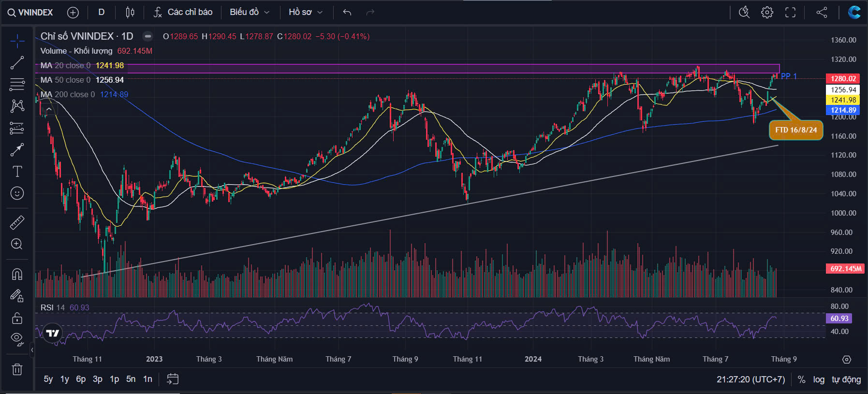Viewport: 868px width, 394px height.
Task: Click the tự động auto scale button
Action: tap(846, 379)
